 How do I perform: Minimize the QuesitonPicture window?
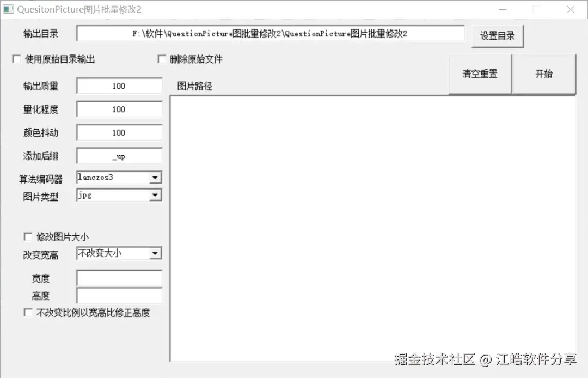pyautogui.click(x=503, y=9)
